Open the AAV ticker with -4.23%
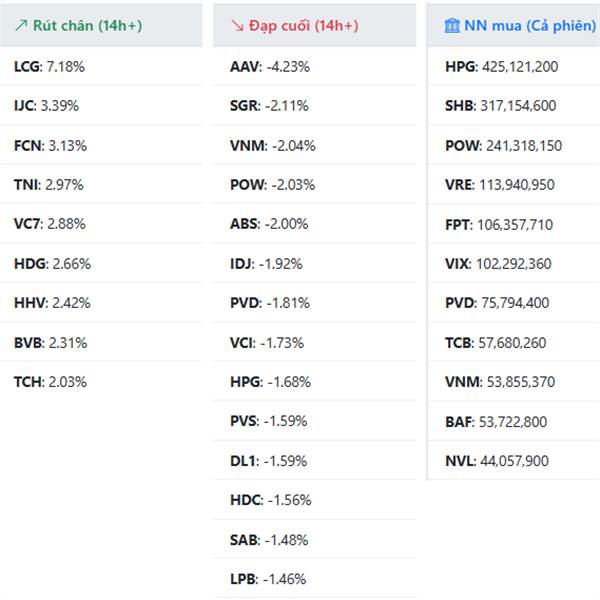 click(x=269, y=67)
